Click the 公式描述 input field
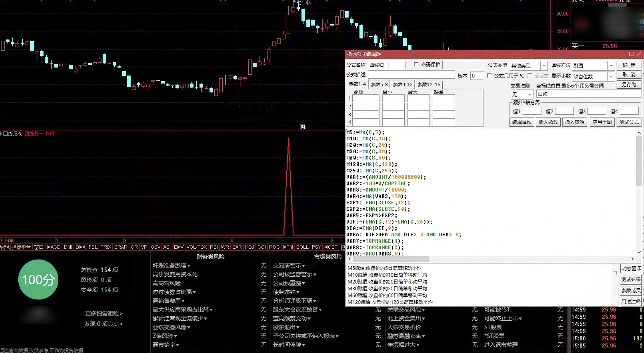Viewport: 644px width, 353px height. (x=411, y=75)
